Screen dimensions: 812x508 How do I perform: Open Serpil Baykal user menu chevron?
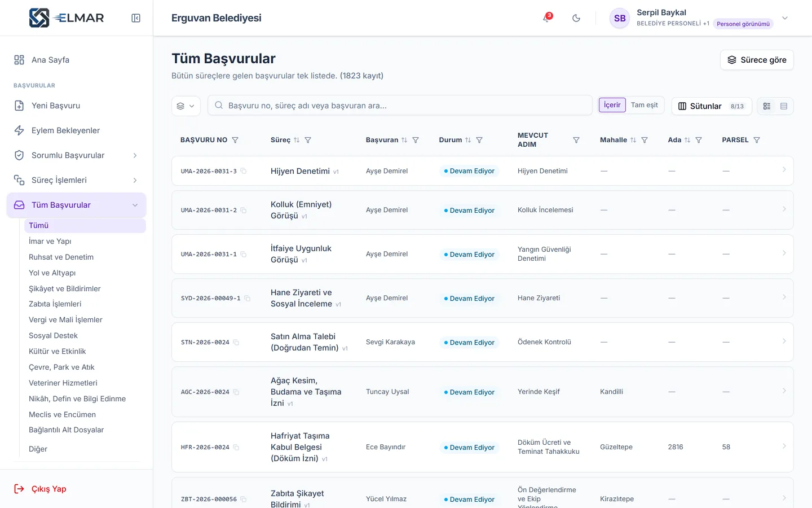pos(785,18)
